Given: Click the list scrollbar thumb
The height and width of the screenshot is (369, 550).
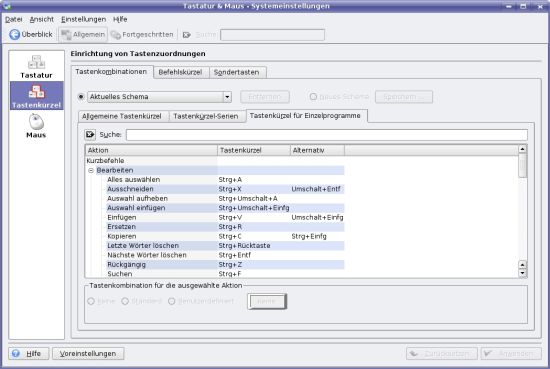Looking at the screenshot, I should coord(522,165).
